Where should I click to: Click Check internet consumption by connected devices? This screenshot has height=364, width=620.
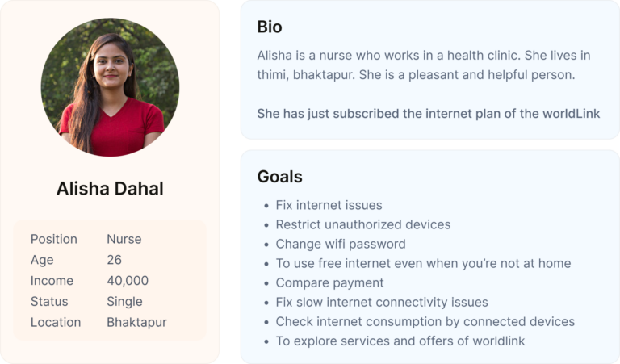tap(425, 321)
